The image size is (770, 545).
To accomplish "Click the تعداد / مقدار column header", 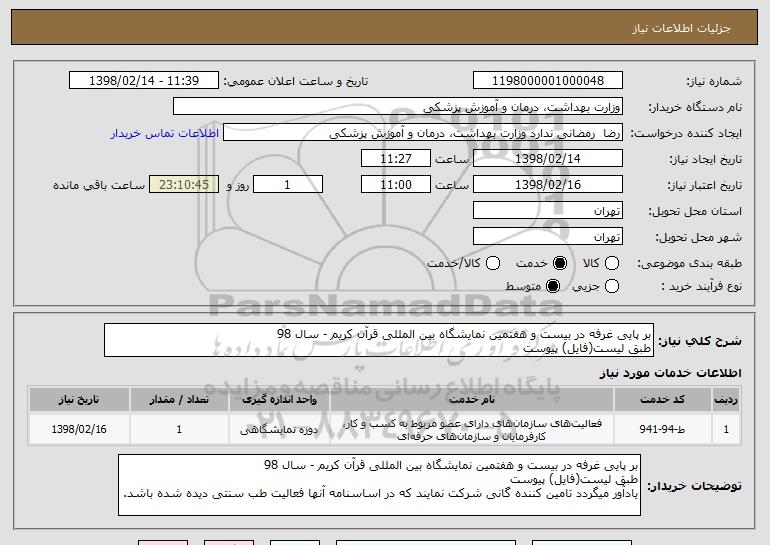I will (179, 400).
